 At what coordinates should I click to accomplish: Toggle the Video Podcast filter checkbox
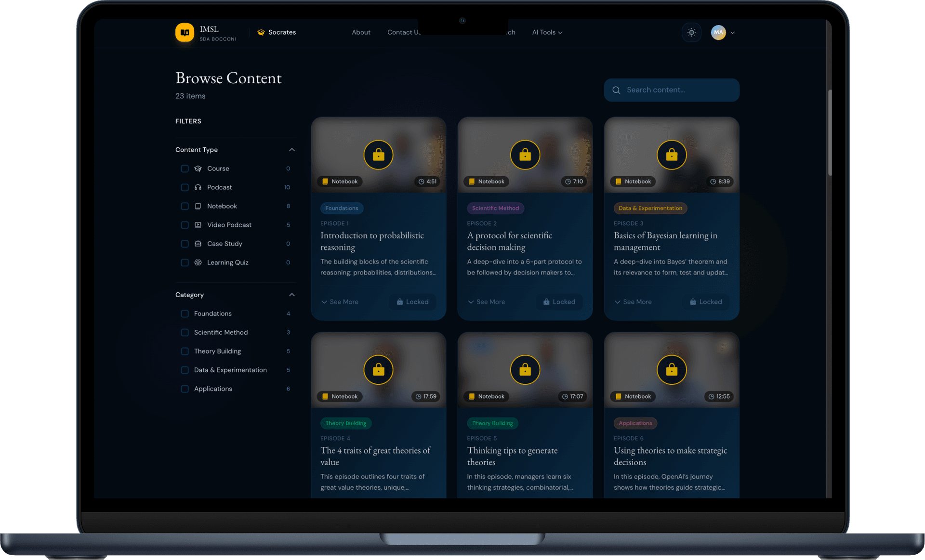tap(185, 225)
